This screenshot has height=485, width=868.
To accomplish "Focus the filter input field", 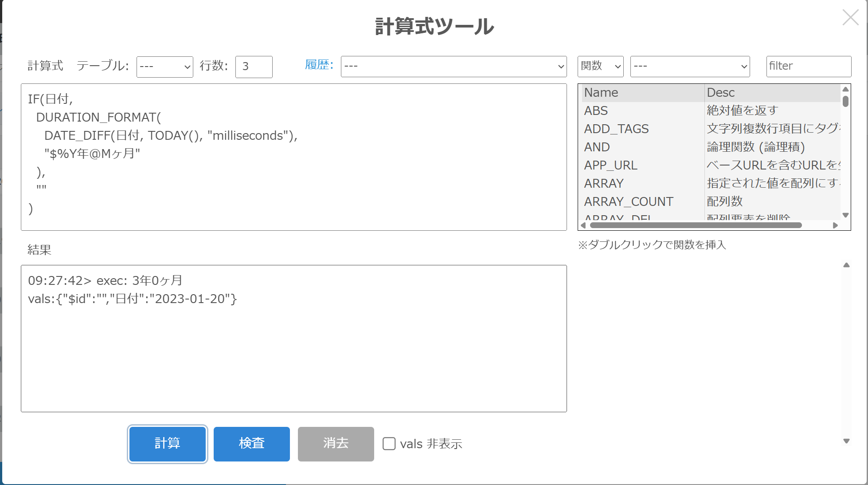I will tap(808, 67).
